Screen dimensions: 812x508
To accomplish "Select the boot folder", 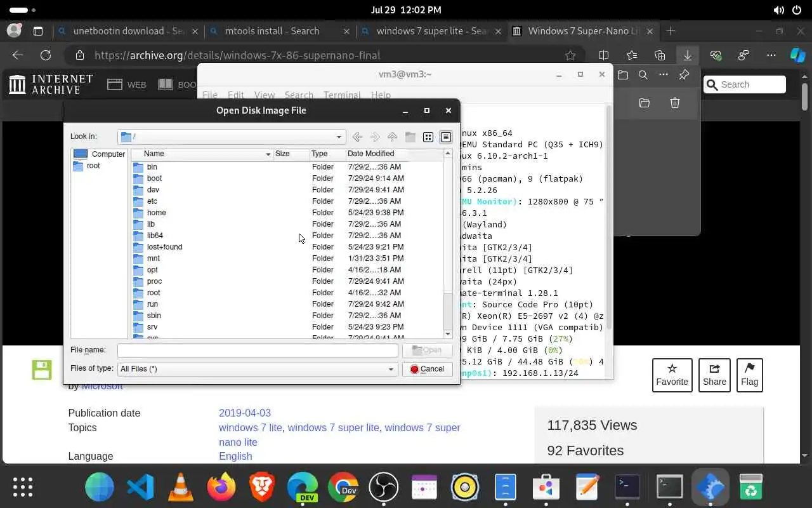I will coord(154,178).
